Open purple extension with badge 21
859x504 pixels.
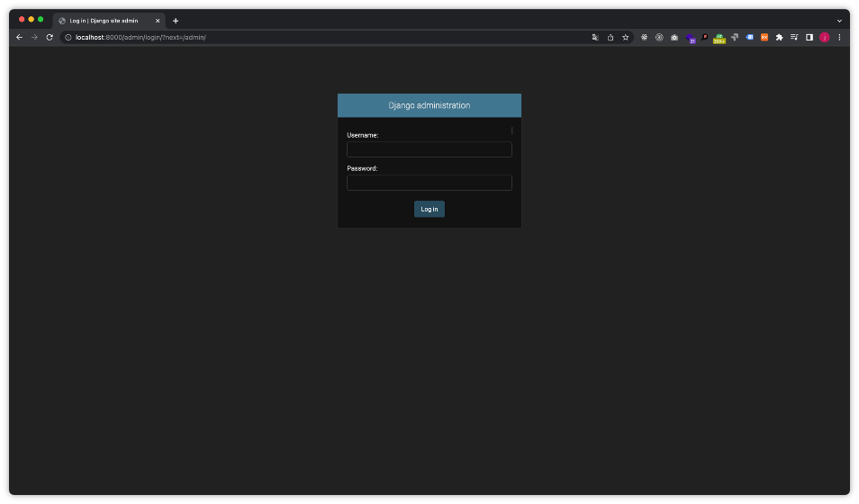pyautogui.click(x=691, y=38)
